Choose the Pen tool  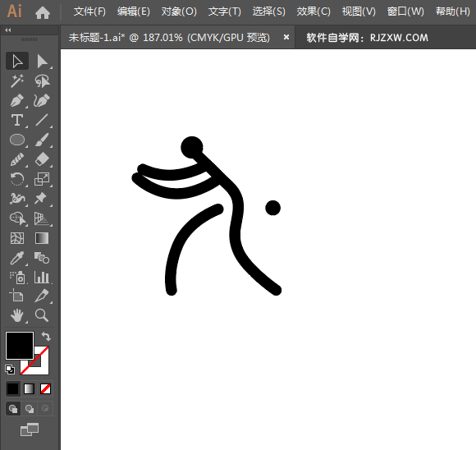click(17, 100)
